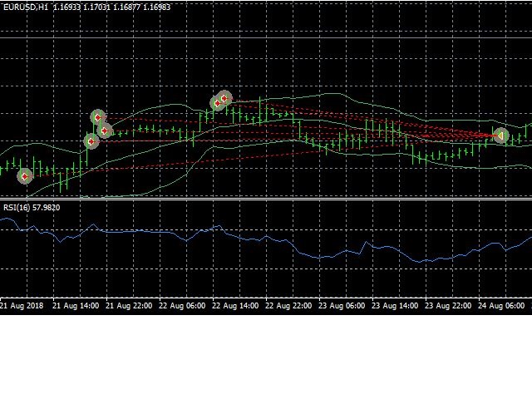Click the upper buy arrow of the 21 Aug 22:00 cluster
532x399 pixels.
pos(98,117)
